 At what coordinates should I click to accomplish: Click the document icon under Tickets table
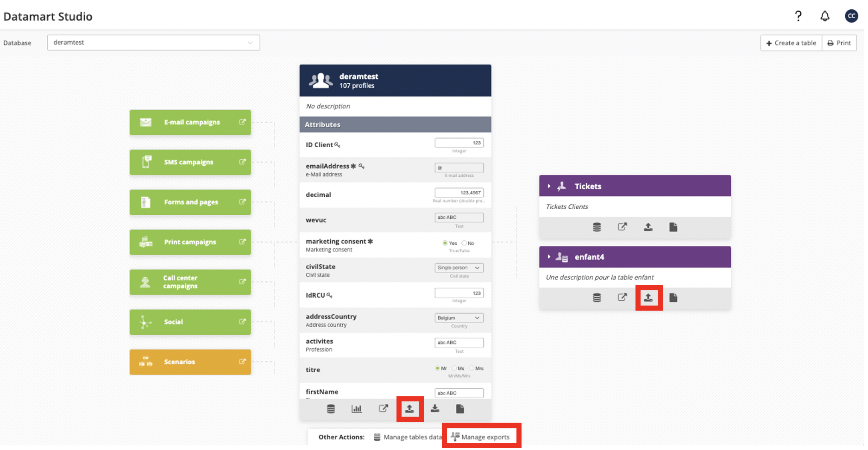point(673,227)
